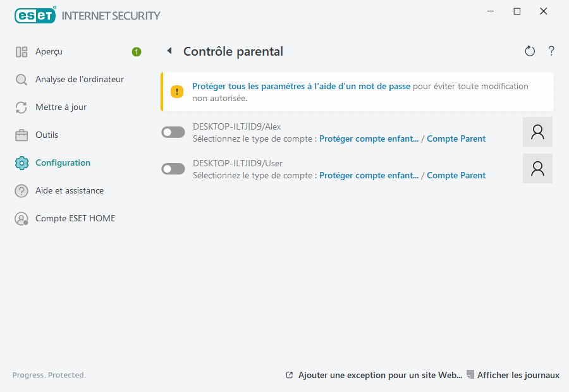This screenshot has width=569, height=392.
Task: Click the notification badge on Aperçu
Action: [136, 52]
